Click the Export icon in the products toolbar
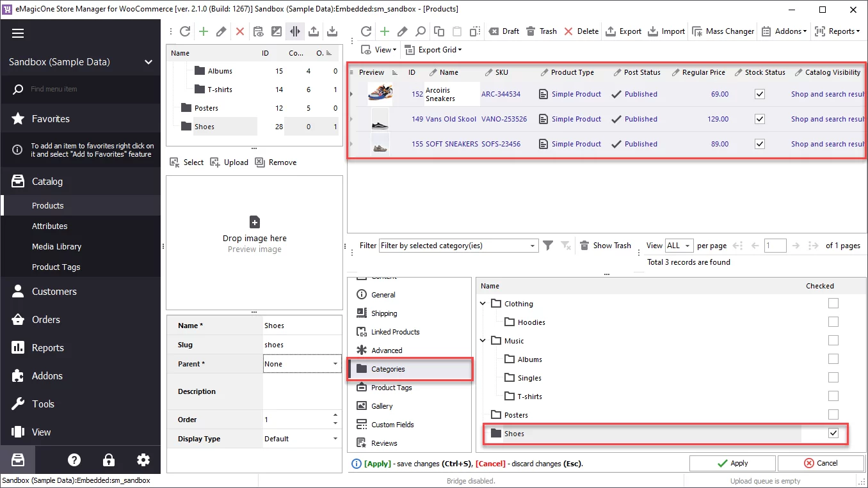 [x=623, y=31]
